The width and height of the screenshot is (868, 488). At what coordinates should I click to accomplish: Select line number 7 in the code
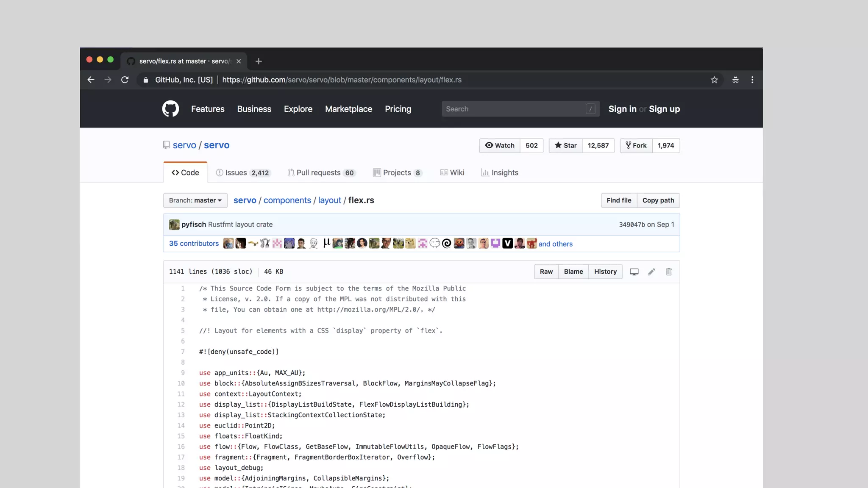(183, 352)
